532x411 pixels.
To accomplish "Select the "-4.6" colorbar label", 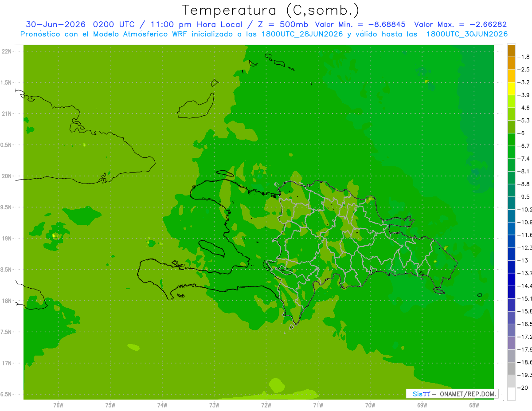I will [524, 108].
